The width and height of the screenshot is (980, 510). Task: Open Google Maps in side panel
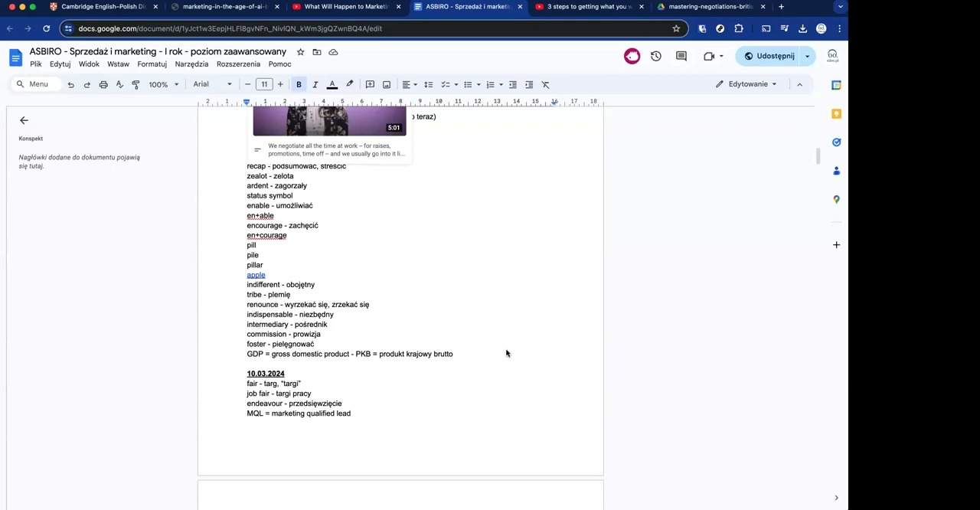click(836, 199)
